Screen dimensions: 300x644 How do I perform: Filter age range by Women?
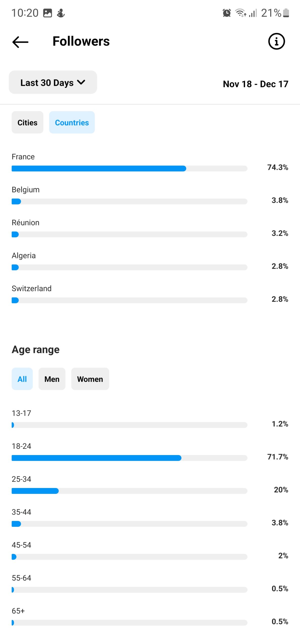pyautogui.click(x=90, y=379)
